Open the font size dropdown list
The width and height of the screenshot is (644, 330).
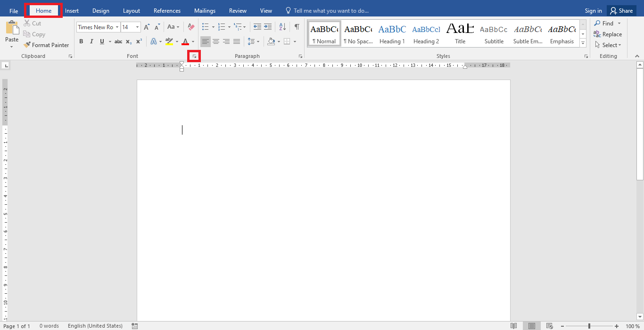click(x=137, y=27)
